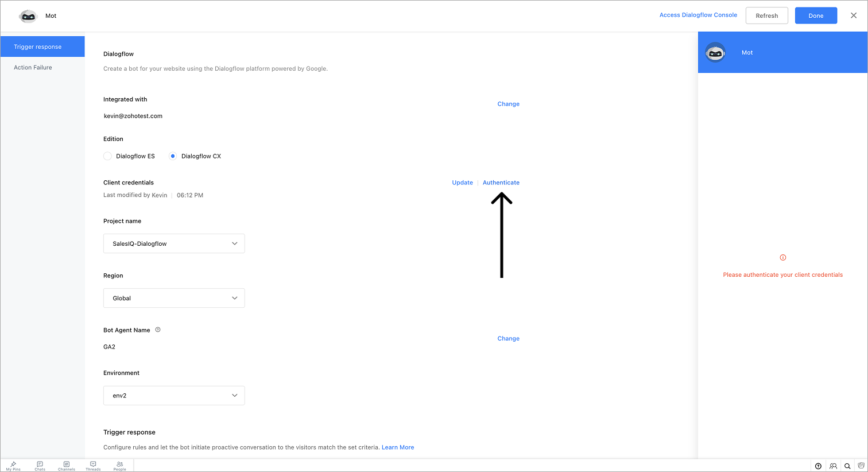Click the search magnifier icon
Viewport: 868px width, 472px height.
click(x=847, y=466)
